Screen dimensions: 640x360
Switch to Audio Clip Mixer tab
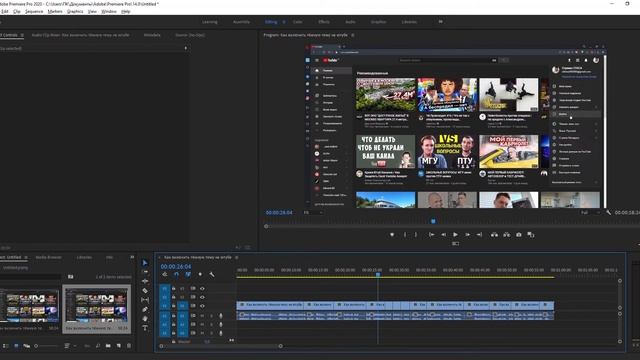[x=80, y=35]
